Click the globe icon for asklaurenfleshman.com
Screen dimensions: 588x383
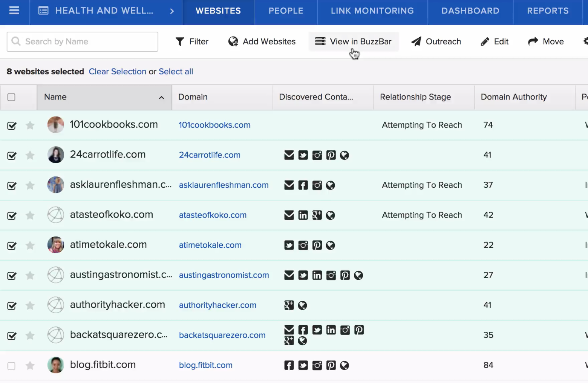click(x=331, y=185)
